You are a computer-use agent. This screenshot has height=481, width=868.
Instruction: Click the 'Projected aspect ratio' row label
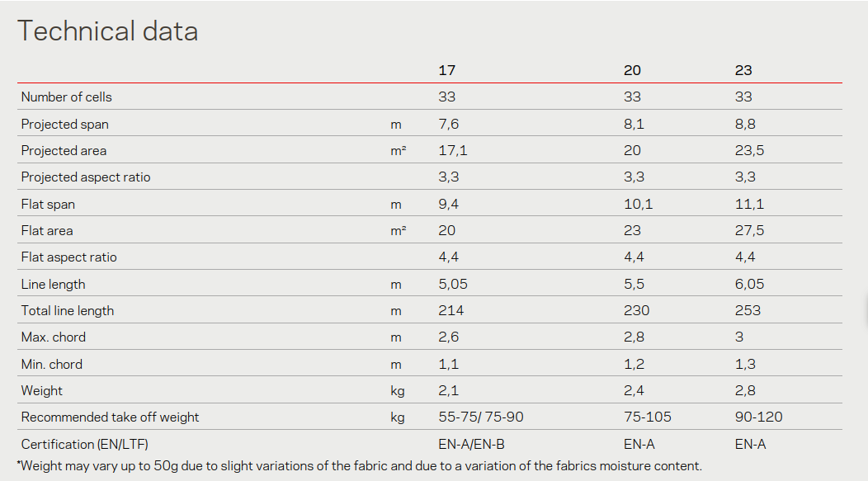[x=86, y=177]
